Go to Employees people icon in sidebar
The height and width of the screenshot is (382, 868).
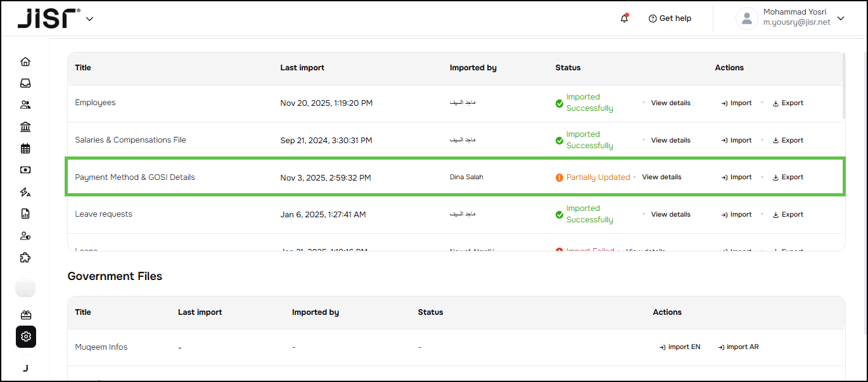(25, 105)
